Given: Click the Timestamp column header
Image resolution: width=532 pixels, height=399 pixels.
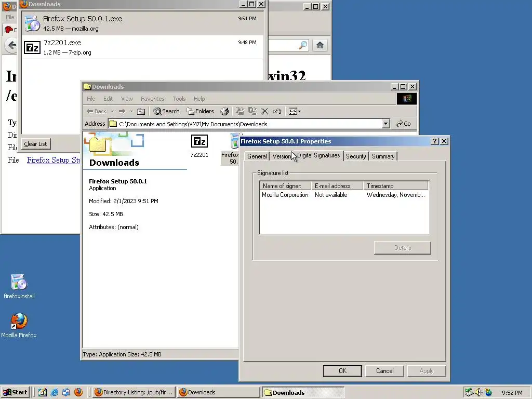Looking at the screenshot, I should click(396, 186).
